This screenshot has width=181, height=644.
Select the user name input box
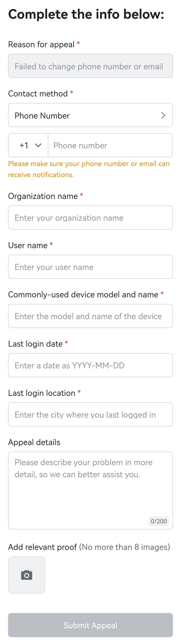pos(90,267)
